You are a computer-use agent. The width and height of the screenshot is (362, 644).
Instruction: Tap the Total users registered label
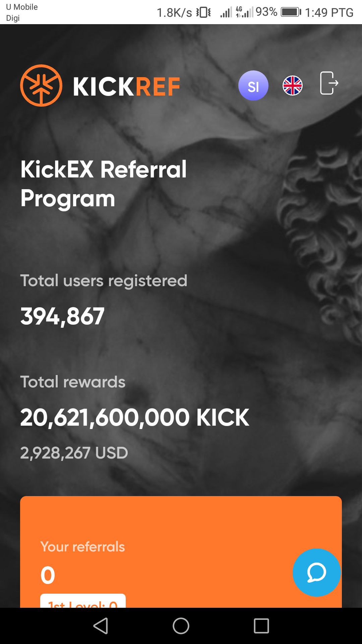point(104,280)
